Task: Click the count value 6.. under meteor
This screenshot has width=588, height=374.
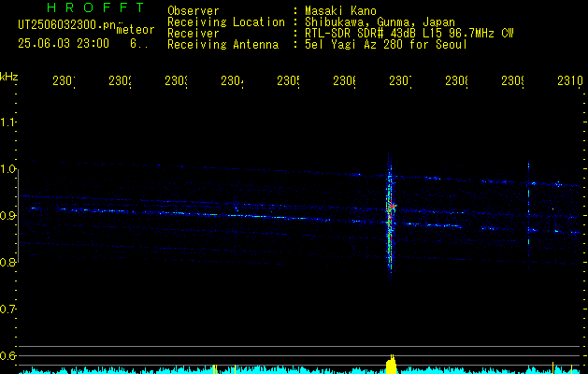Action: click(x=139, y=44)
